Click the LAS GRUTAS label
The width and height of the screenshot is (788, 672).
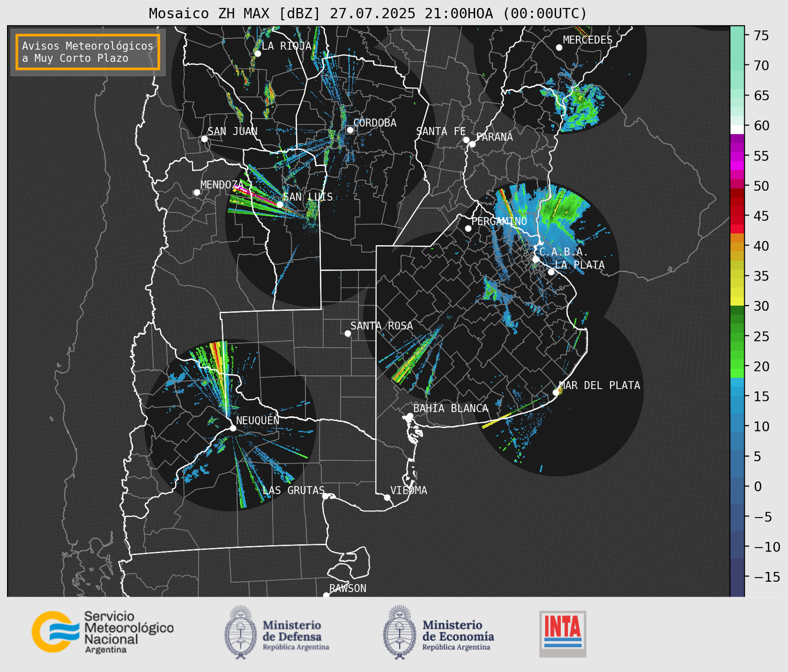[294, 490]
